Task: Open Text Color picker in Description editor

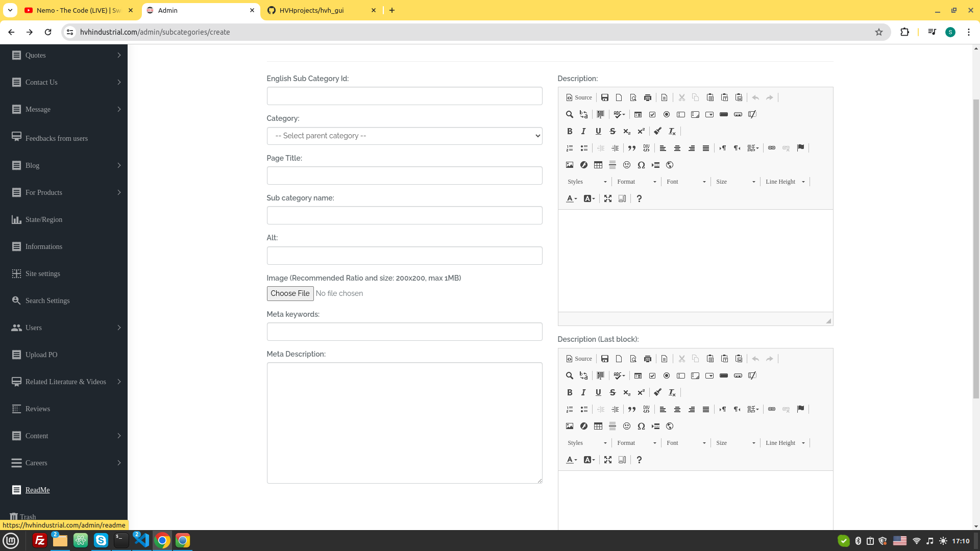Action: pyautogui.click(x=572, y=198)
